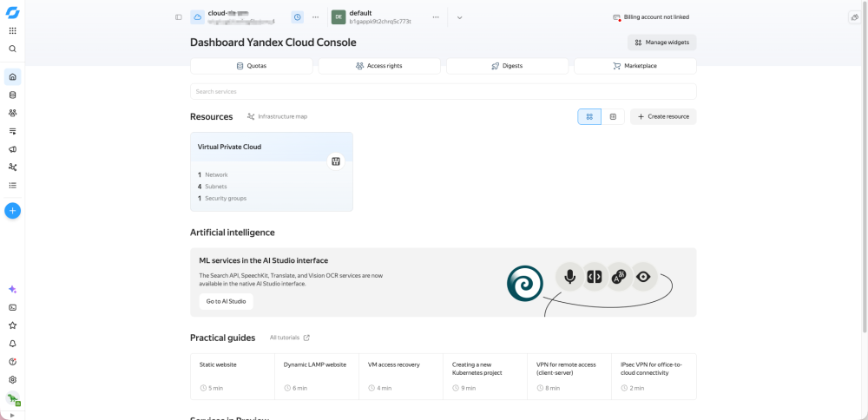Open the Quotas tab
The width and height of the screenshot is (868, 420).
252,66
